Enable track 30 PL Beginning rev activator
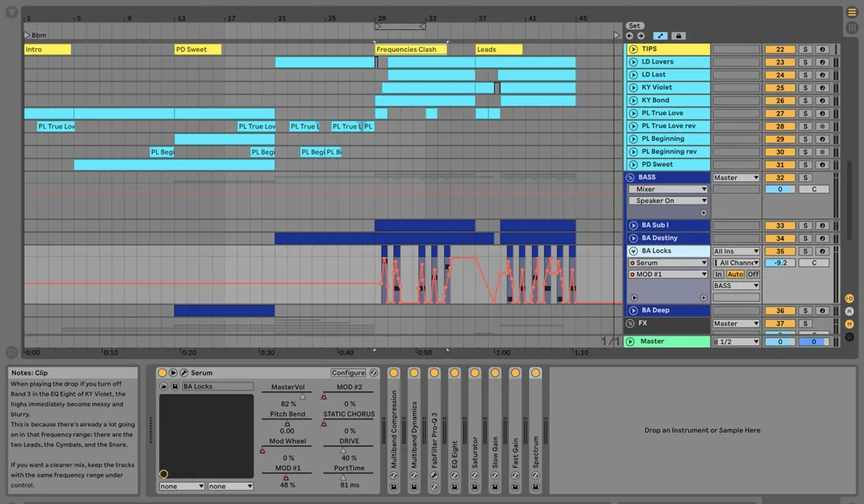 tap(780, 153)
